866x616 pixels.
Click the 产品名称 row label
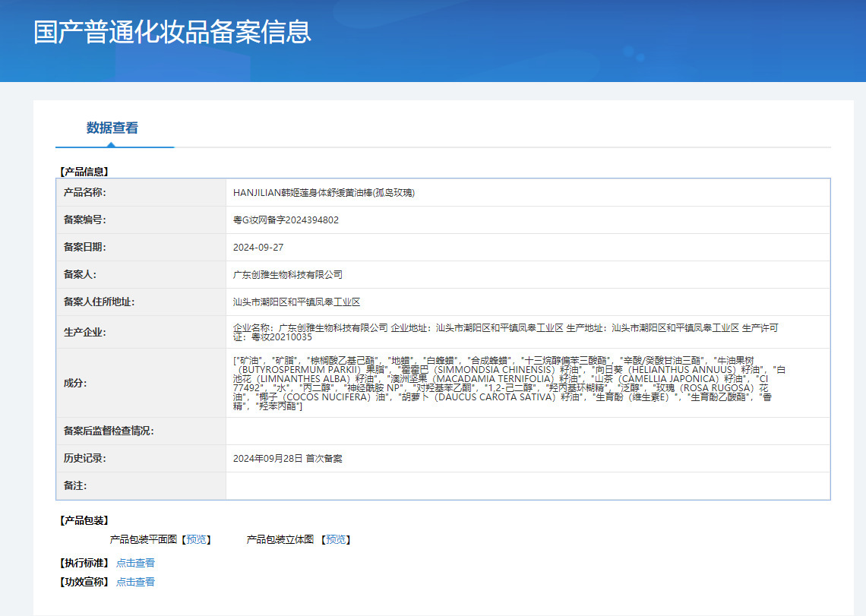click(84, 192)
